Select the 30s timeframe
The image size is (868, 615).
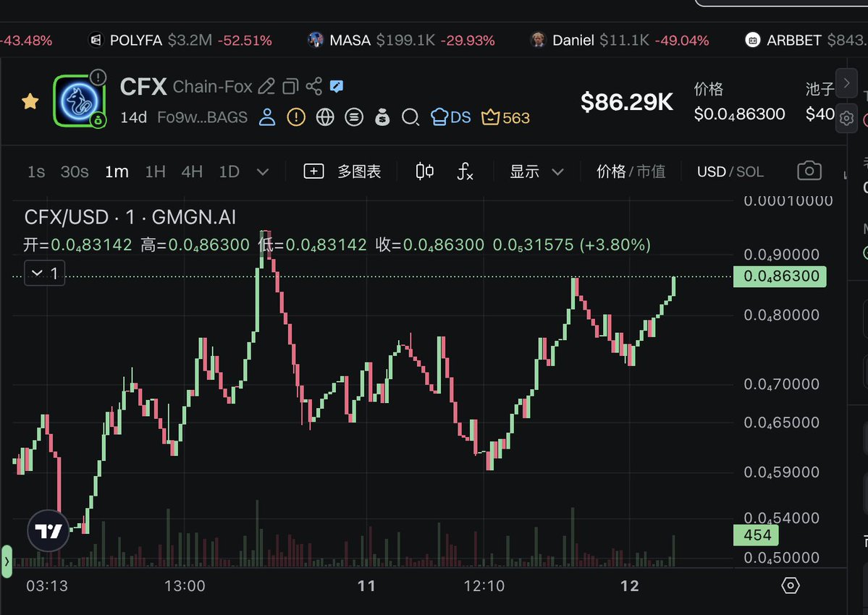tap(74, 172)
